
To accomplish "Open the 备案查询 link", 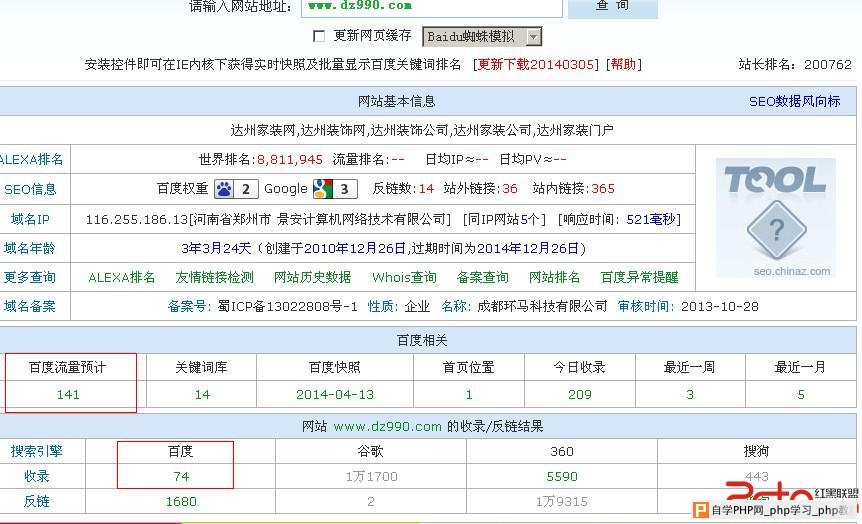I will pyautogui.click(x=483, y=277).
